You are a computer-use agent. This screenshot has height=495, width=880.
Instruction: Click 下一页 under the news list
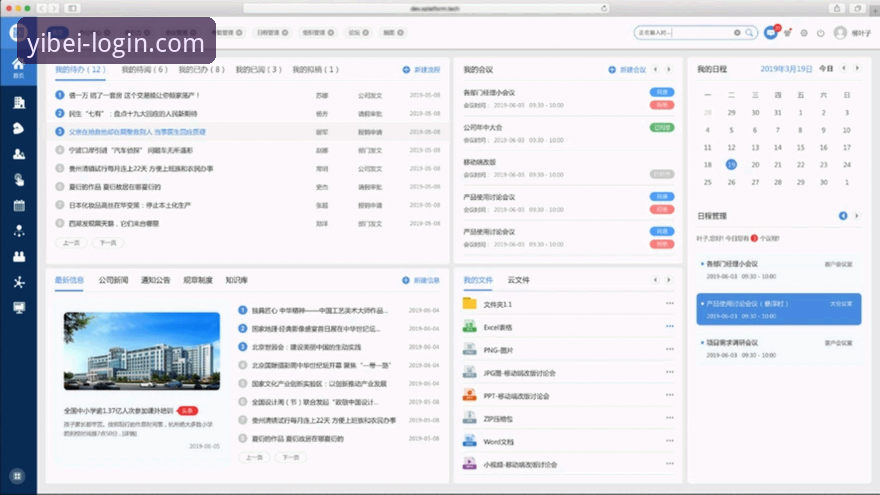[x=291, y=457]
